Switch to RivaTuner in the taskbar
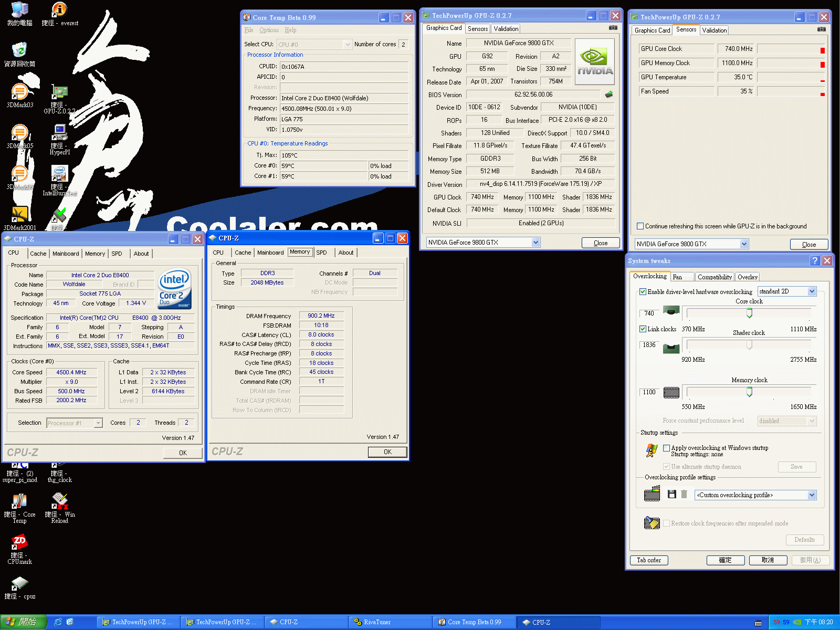 [x=391, y=622]
